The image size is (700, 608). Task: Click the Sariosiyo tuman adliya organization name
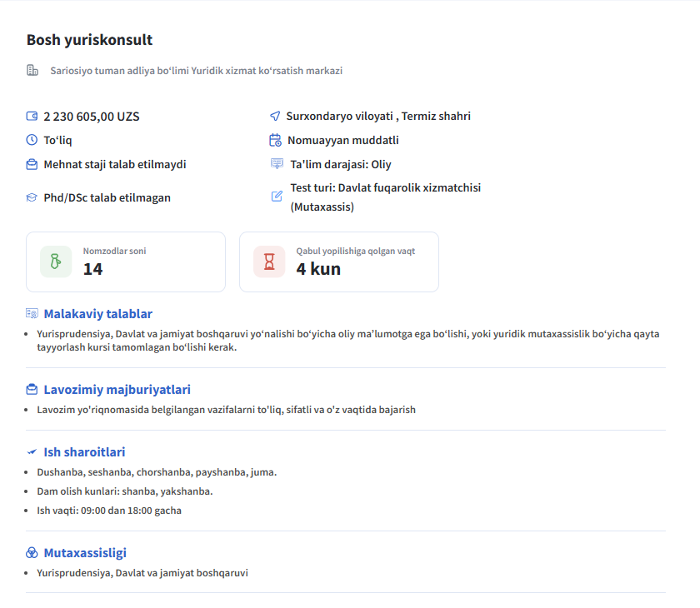point(196,71)
